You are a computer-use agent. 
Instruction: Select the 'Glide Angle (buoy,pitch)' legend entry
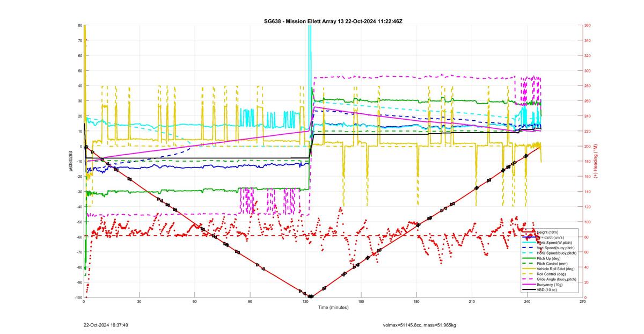[557, 279]
